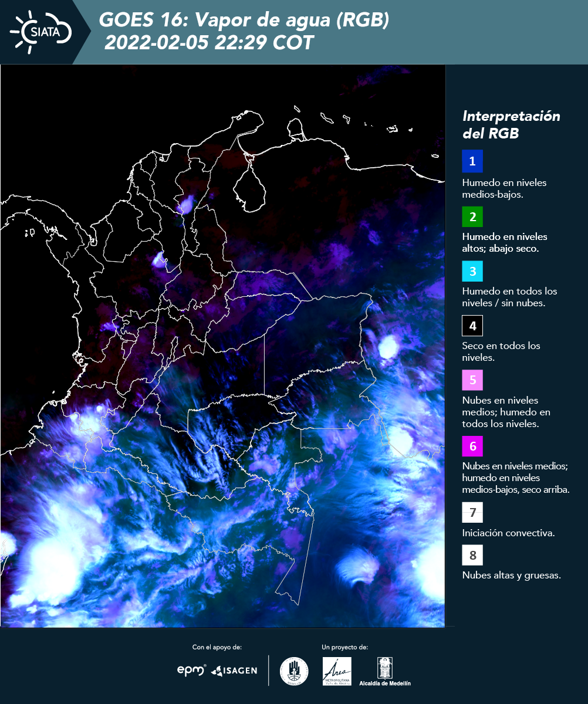Click the 'Con el apoyo de:' label
The image size is (588, 704).
[x=217, y=647]
